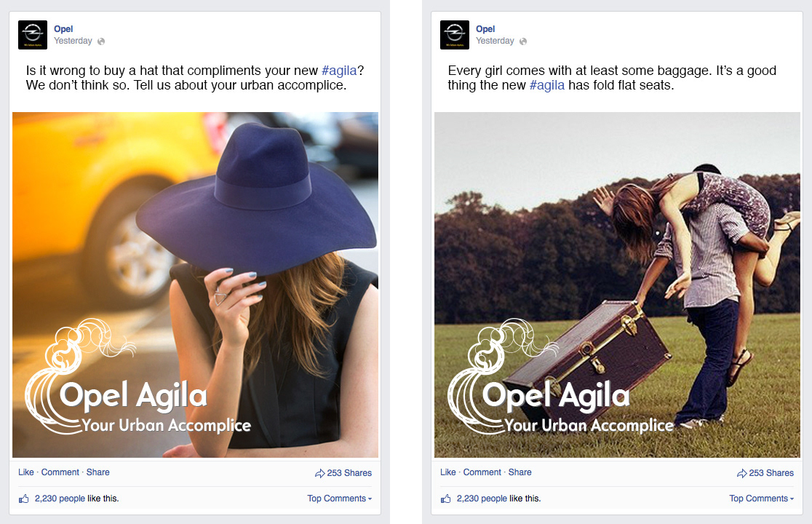Open Top Comments dropdown on right post
This screenshot has width=812, height=524.
click(761, 498)
